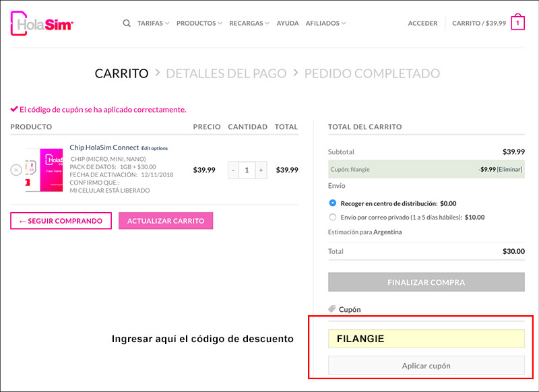Open the Chip HolaSim Connect product link
539x392 pixels.
[x=104, y=148]
